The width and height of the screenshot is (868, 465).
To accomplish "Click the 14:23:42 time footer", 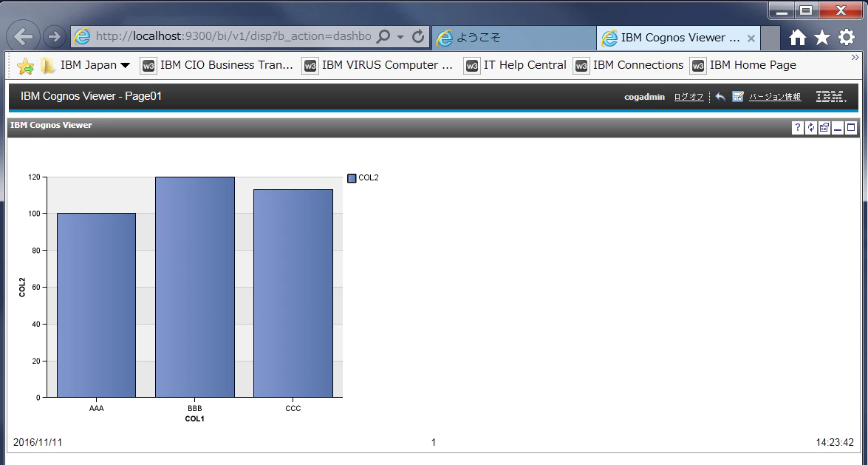I will pos(835,442).
